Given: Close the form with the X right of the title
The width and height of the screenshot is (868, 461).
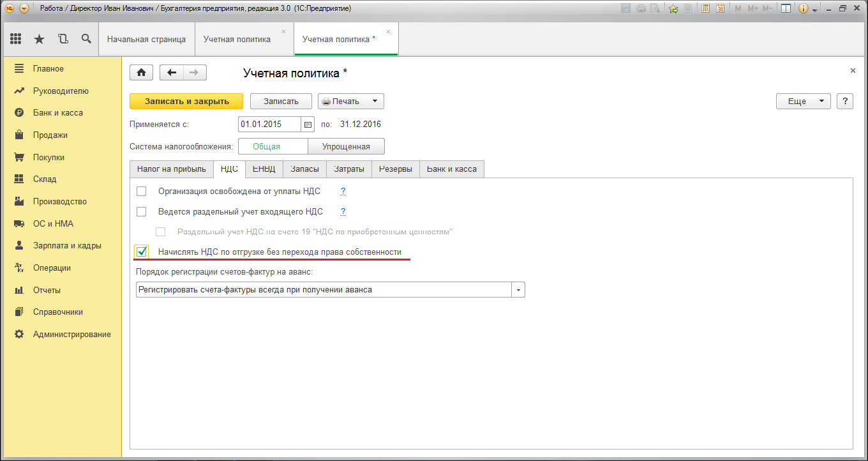Looking at the screenshot, I should 853,71.
